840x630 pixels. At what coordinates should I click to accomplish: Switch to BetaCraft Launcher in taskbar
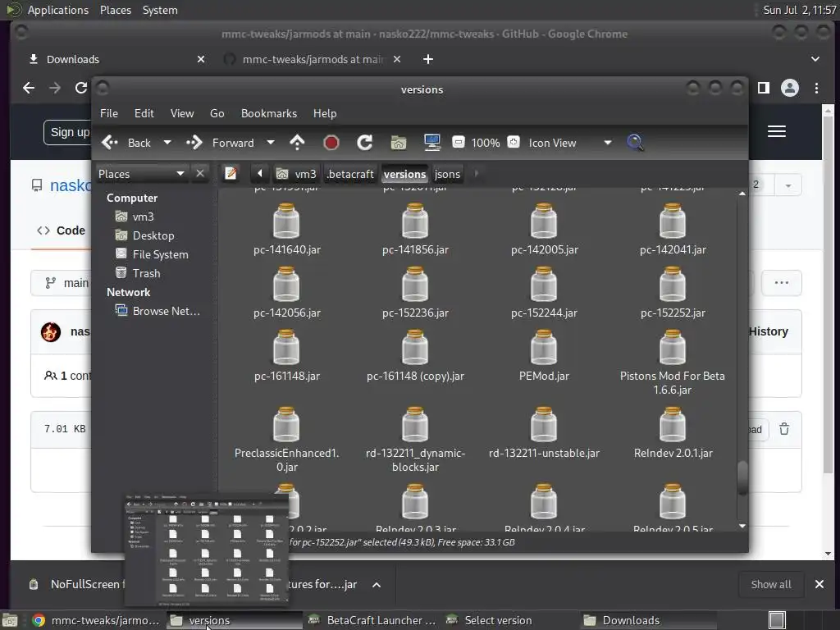coord(373,620)
